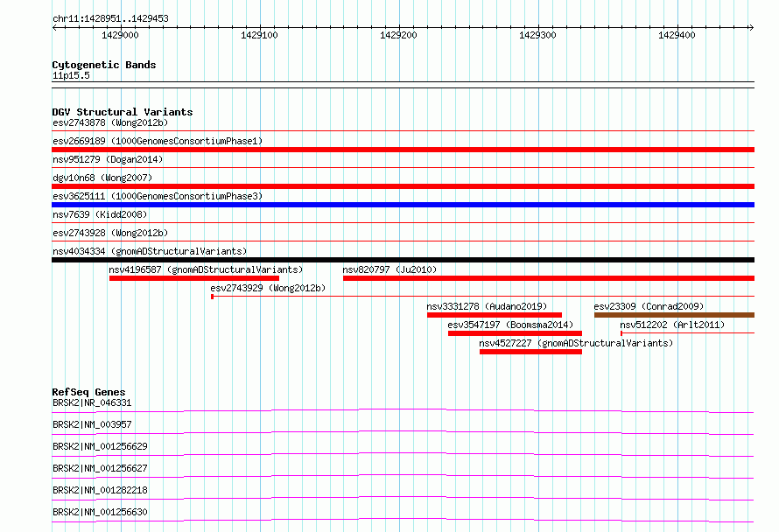The height and width of the screenshot is (532, 779).
Task: Select BRSK2|NM_001256630 transcript label
Action: (x=100, y=512)
